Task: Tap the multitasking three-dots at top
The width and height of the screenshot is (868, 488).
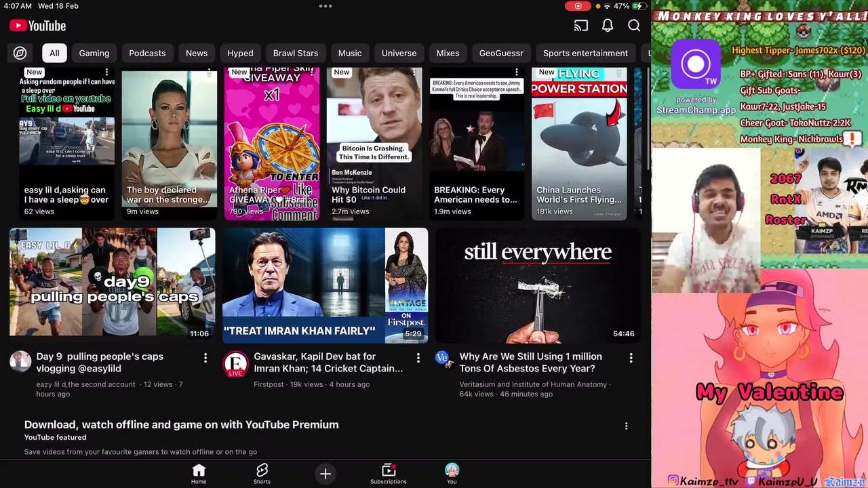Action: (325, 6)
